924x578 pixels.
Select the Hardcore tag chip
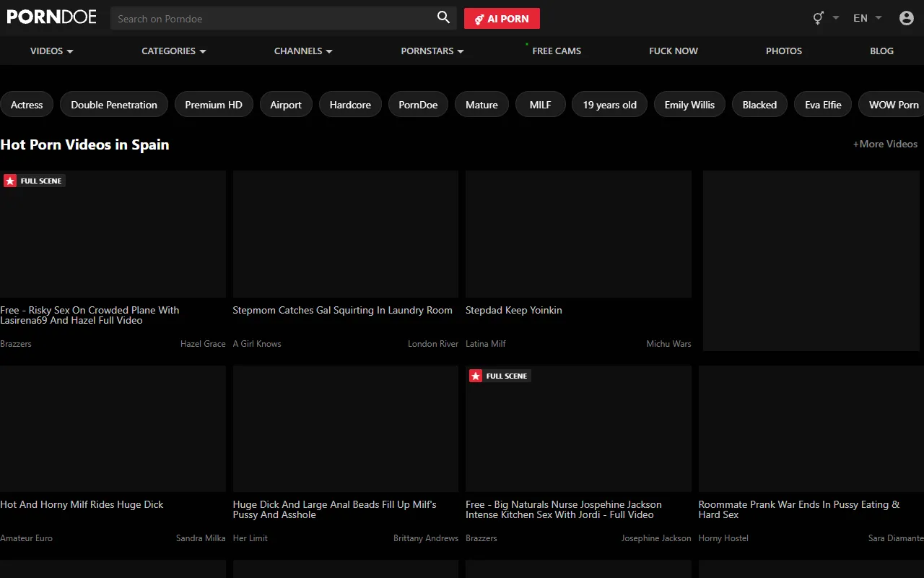(x=350, y=105)
